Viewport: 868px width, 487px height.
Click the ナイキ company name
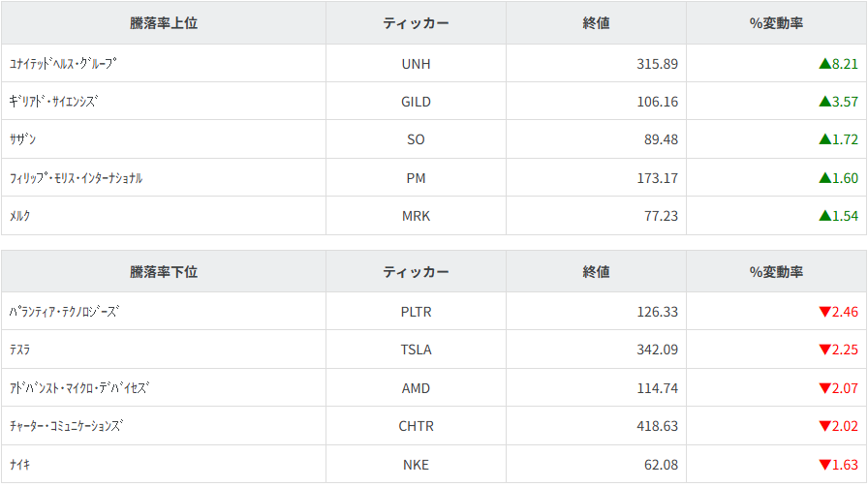pos(20,465)
